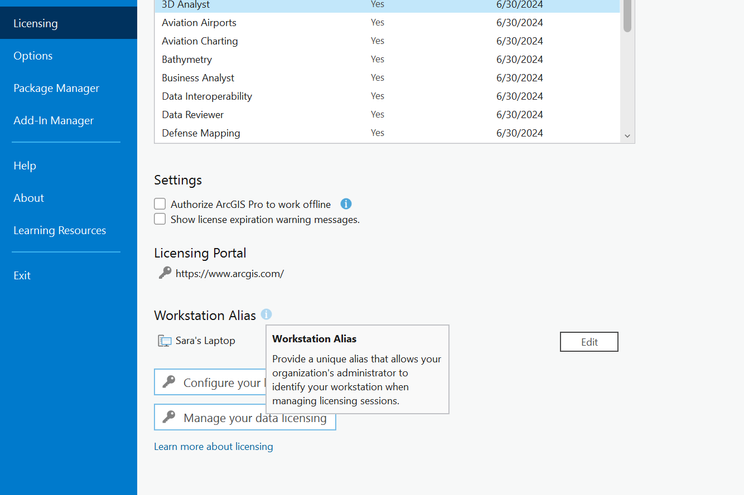Click the Edit button for workstation alias
Image resolution: width=744 pixels, height=495 pixels.
click(589, 342)
